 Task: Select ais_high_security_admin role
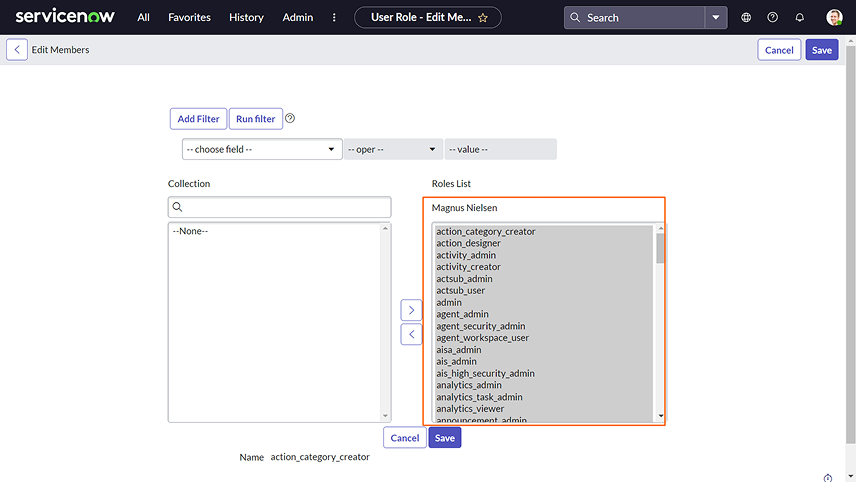[544, 373]
